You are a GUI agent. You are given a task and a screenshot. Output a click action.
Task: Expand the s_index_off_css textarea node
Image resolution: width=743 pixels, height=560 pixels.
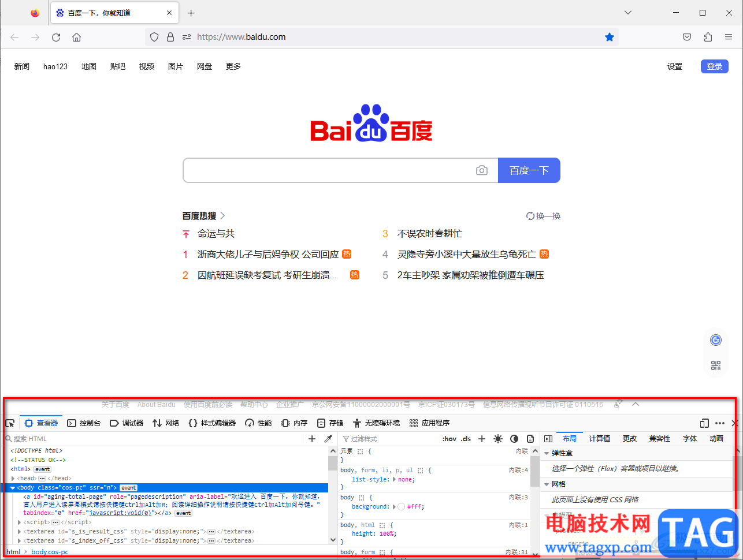tap(20, 541)
